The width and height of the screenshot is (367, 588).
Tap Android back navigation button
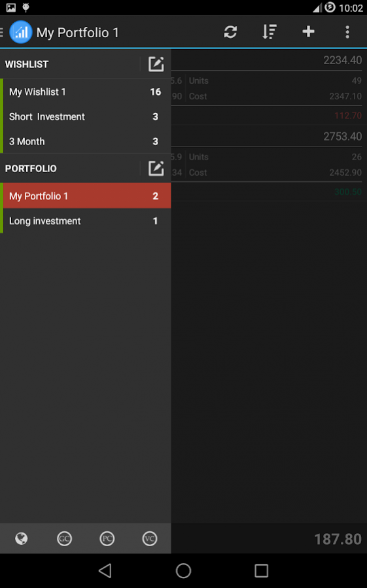click(x=105, y=571)
